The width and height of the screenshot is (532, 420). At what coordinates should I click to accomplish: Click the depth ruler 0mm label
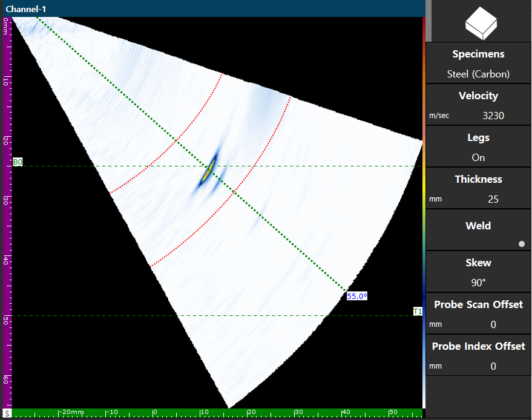6,26
